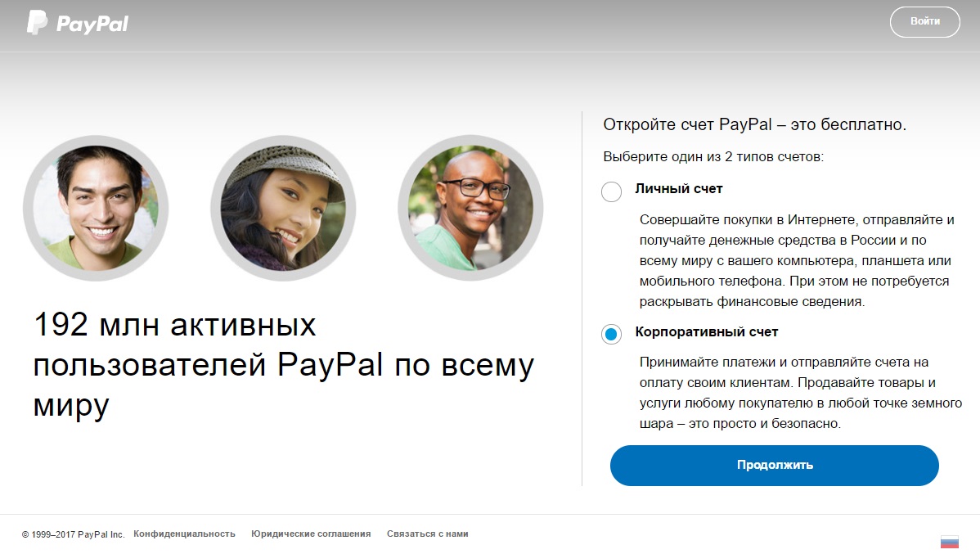Click the Корпоративный счет label text
The width and height of the screenshot is (980, 554).
coord(706,332)
